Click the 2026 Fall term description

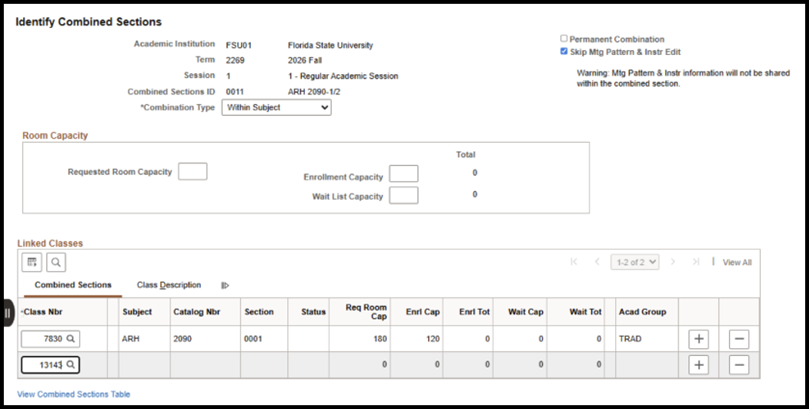[x=305, y=60]
